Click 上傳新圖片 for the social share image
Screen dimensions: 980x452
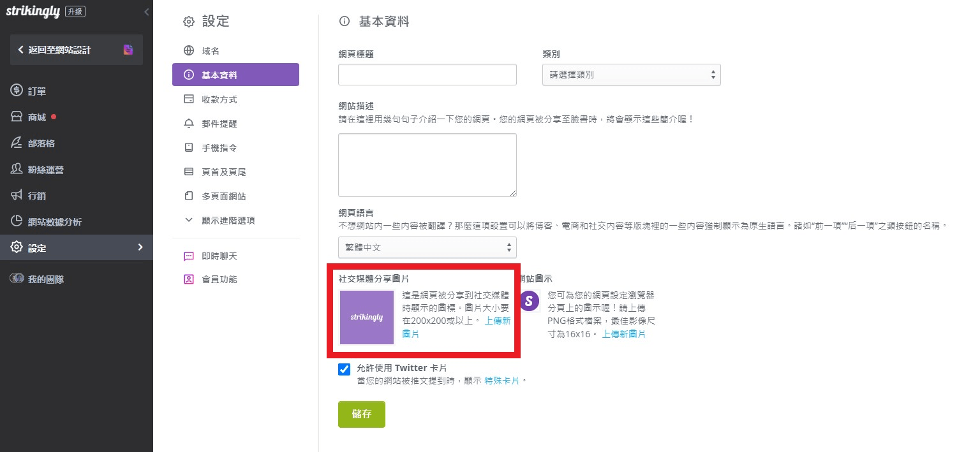tap(496, 321)
